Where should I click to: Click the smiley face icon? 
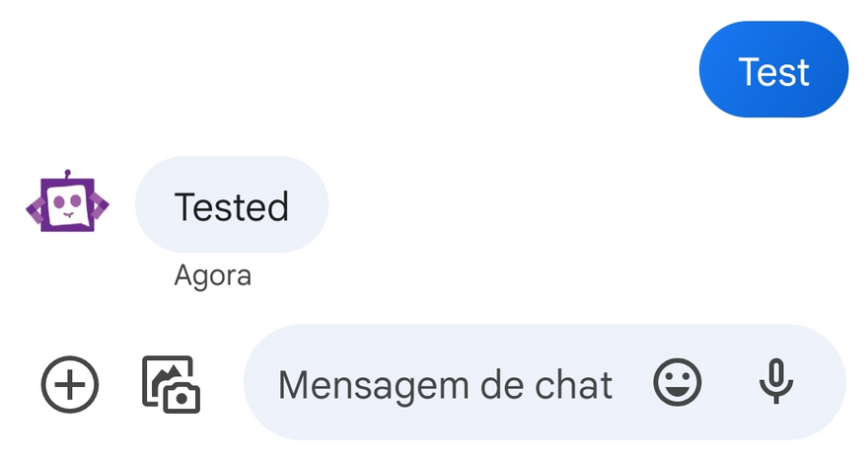[x=678, y=382]
